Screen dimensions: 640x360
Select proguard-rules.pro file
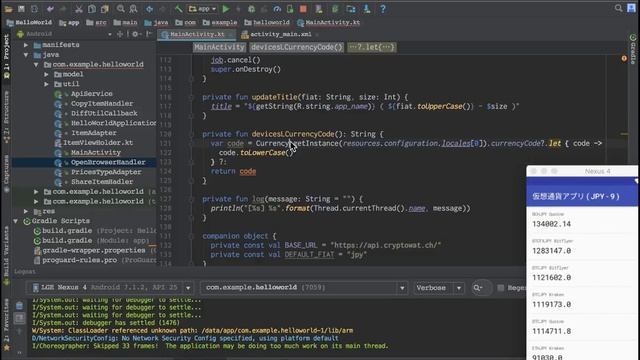coord(80,260)
